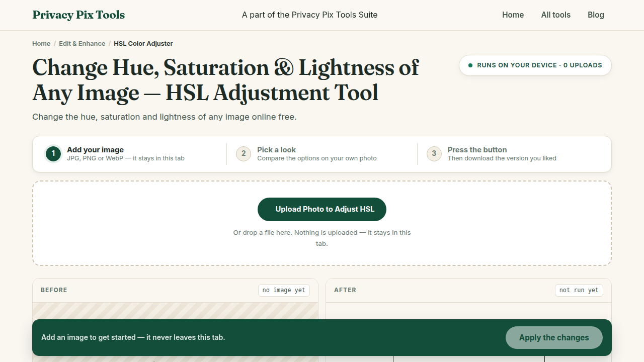Screen dimensions: 644x362
Task: Click the not run yet label
Action: click(579, 290)
